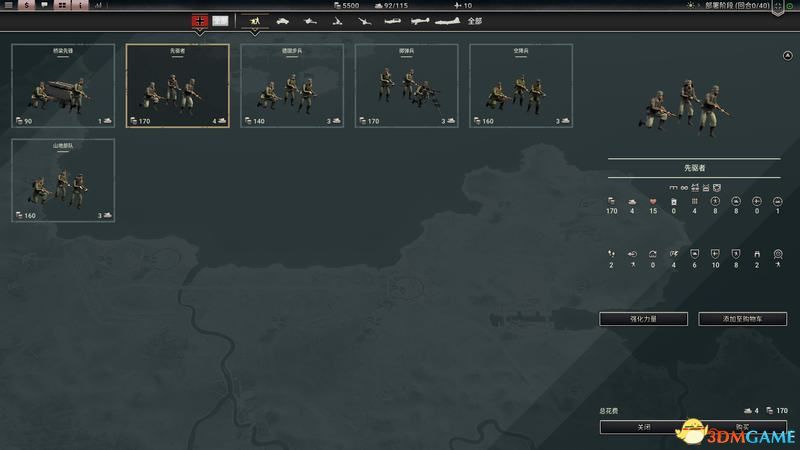Click the info 'i' icon
Viewport: 800px width, 450px height.
point(80,5)
